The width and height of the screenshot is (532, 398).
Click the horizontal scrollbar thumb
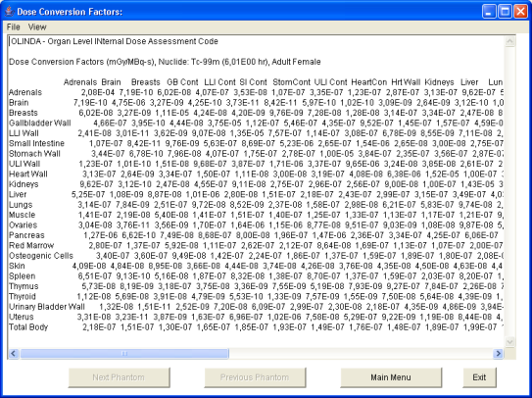(x=124, y=354)
